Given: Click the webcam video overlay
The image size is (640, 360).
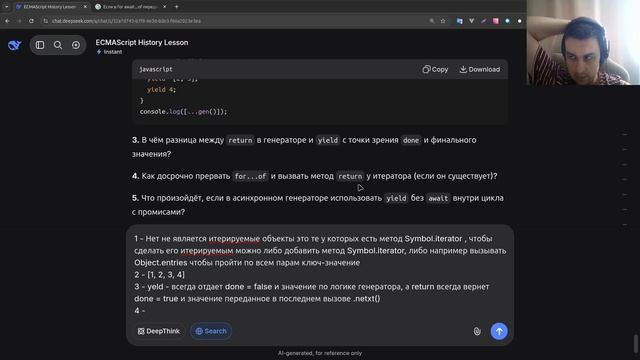Looking at the screenshot, I should click(x=583, y=42).
